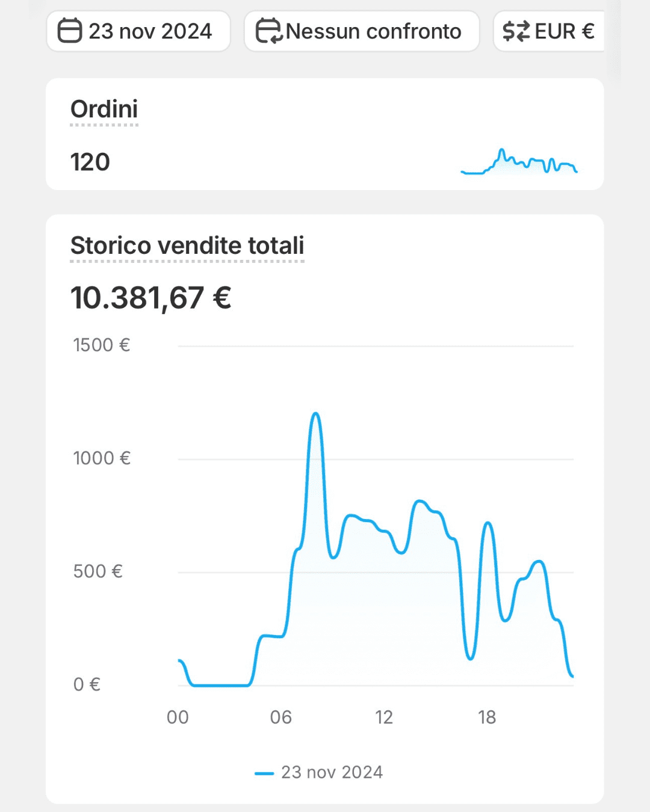Click the comparison calendar icon
Image resolution: width=650 pixels, height=812 pixels.
coord(268,31)
